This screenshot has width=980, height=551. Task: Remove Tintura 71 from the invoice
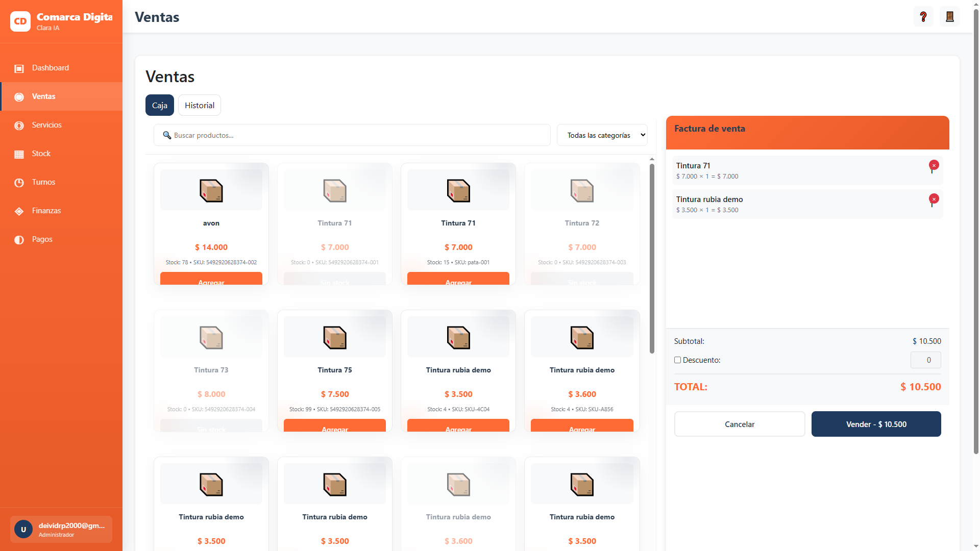pyautogui.click(x=934, y=165)
